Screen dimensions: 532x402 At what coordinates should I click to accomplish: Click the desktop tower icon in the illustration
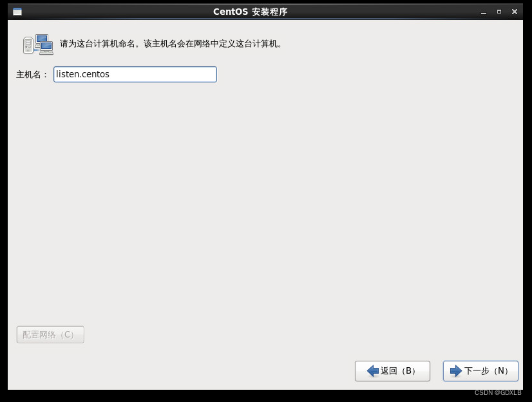click(27, 44)
